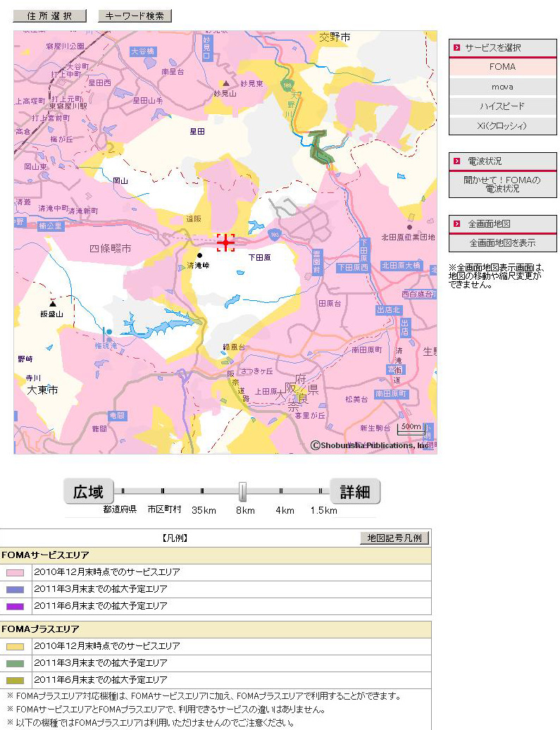The width and height of the screenshot is (560, 730).
Task: Click the 北田原大橋 intersection label
Action: (x=401, y=266)
